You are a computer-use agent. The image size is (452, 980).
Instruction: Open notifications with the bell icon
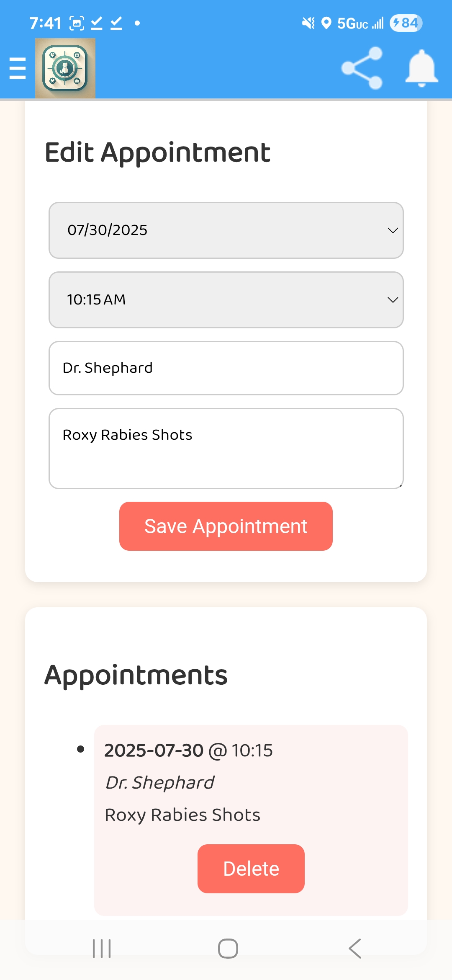421,68
